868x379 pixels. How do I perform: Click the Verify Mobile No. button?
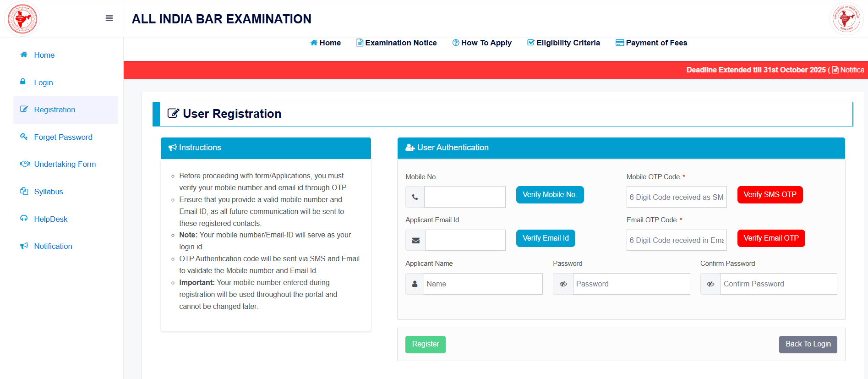[x=550, y=195]
